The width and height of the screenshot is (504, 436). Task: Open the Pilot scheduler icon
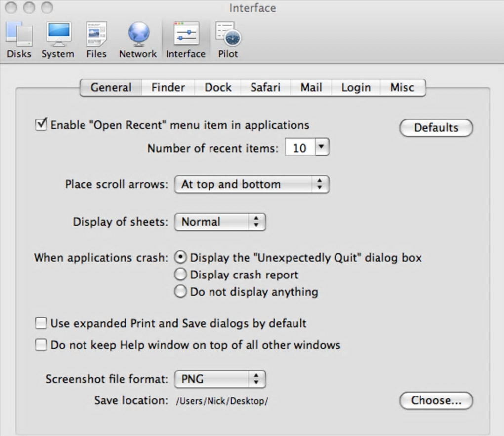click(228, 40)
